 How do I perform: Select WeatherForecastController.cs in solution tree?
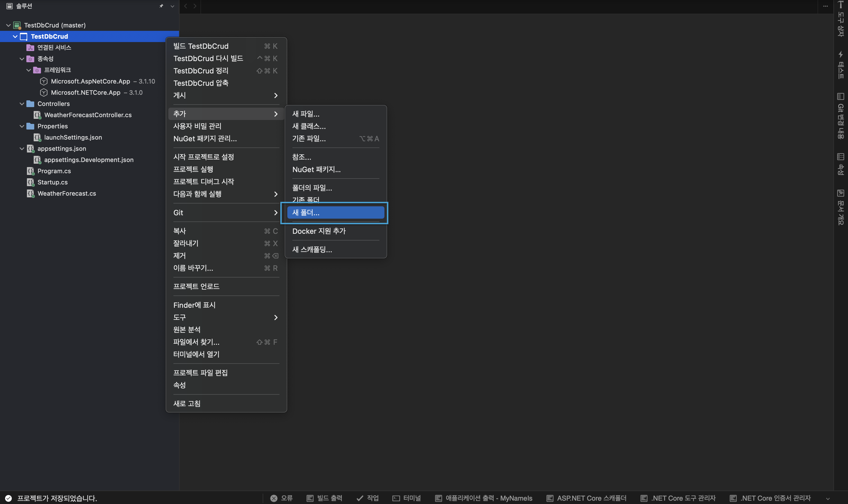click(88, 115)
